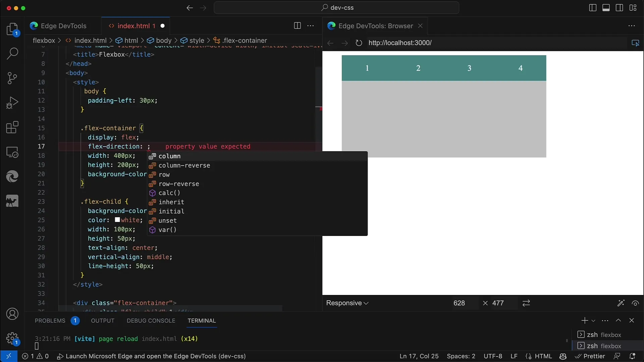Open the Extensions view
Image resolution: width=644 pixels, height=362 pixels.
[x=12, y=127]
